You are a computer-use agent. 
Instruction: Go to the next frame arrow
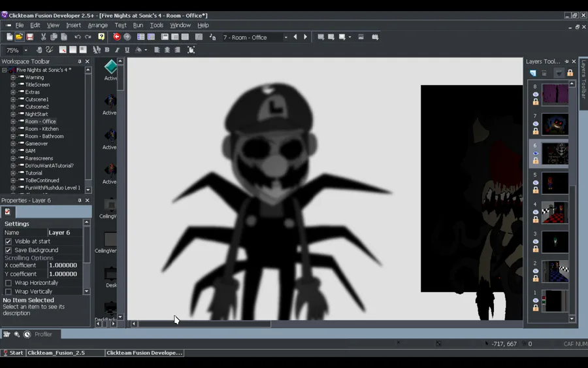[305, 37]
